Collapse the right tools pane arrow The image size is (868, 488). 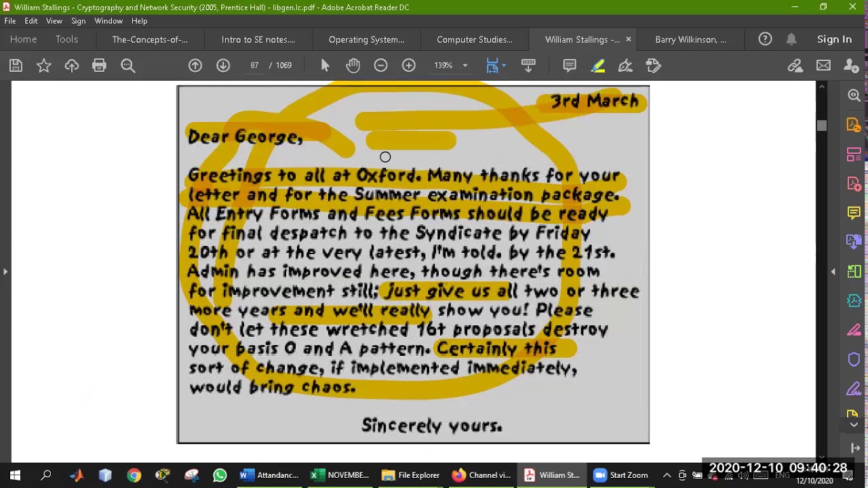coord(833,271)
